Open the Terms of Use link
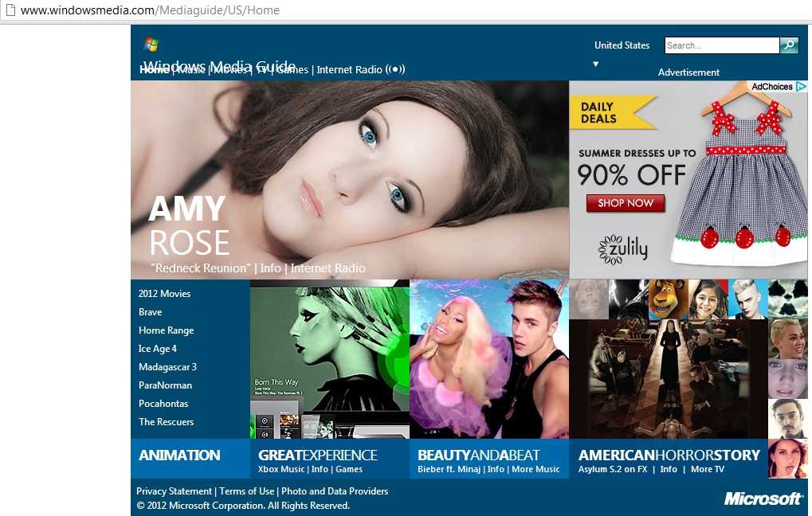The width and height of the screenshot is (812, 516). pyautogui.click(x=246, y=491)
